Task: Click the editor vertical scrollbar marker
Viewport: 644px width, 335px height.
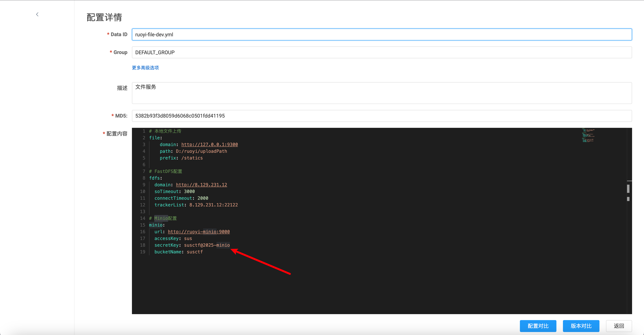Action: click(x=628, y=189)
